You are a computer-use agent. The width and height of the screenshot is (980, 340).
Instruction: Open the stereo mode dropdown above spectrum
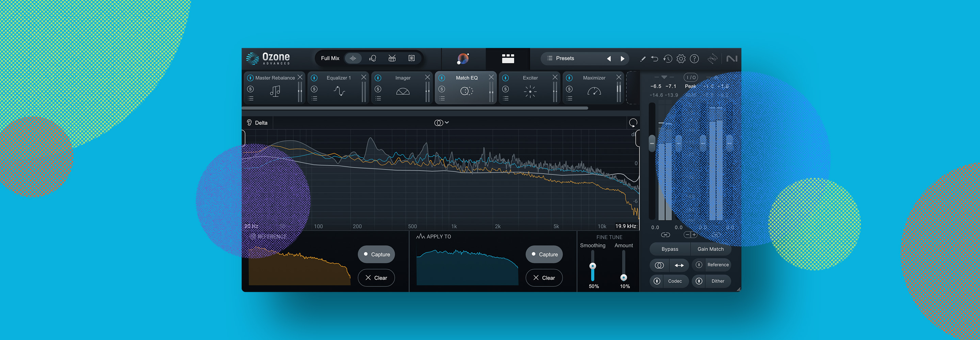point(441,122)
